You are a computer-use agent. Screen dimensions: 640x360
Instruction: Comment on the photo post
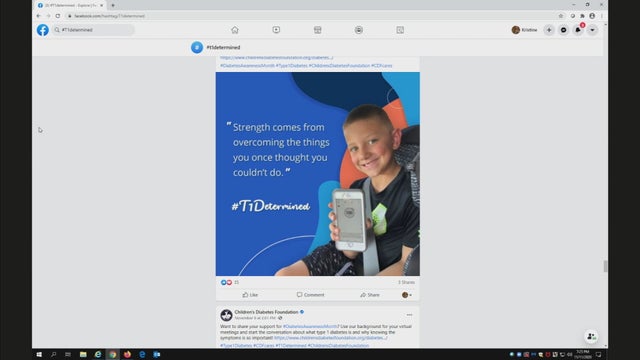tap(310, 295)
